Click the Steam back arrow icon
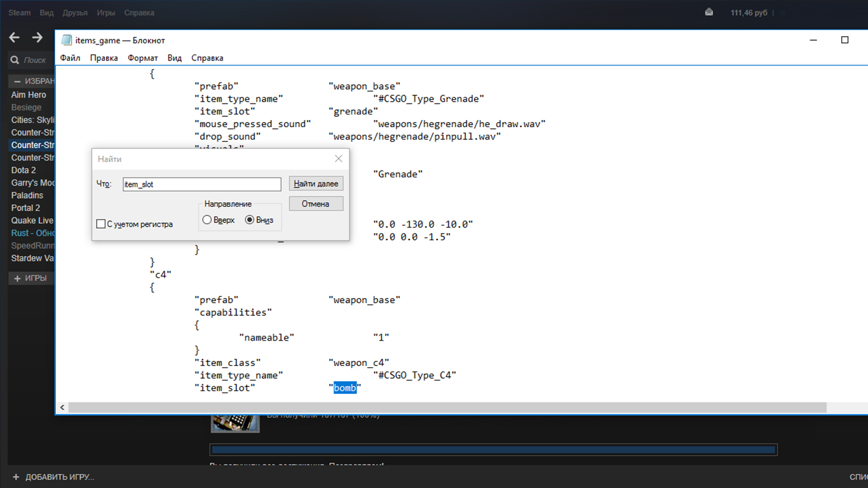Viewport: 868px width, 488px height. pos(15,38)
